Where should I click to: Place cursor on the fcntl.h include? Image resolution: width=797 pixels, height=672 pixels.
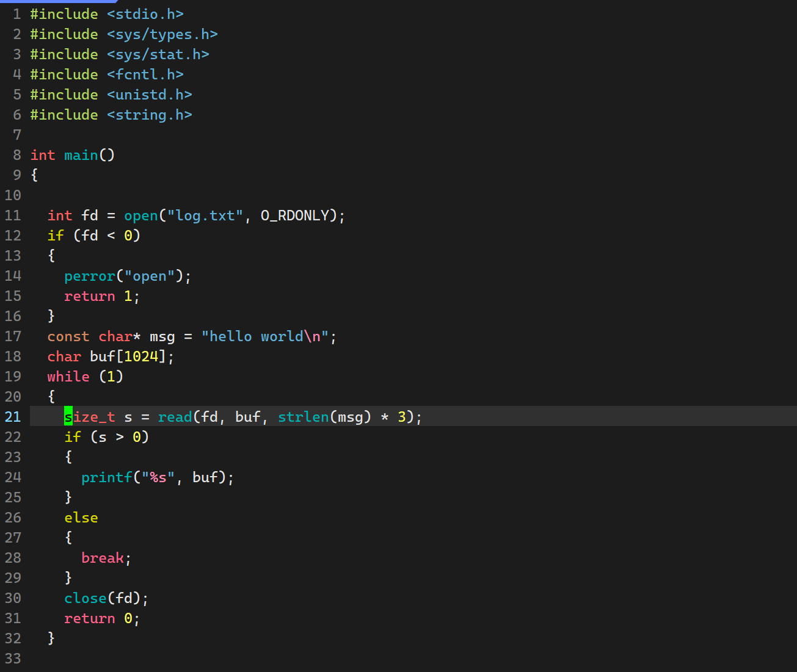point(145,74)
